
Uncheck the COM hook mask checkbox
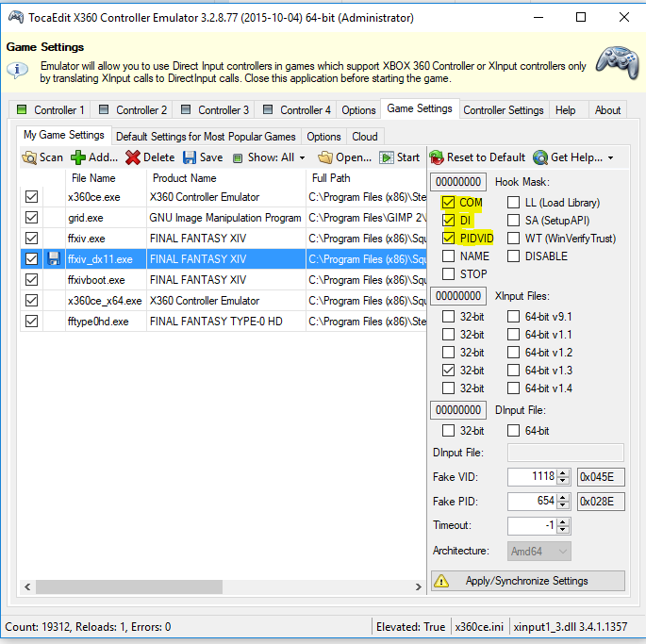click(x=448, y=203)
